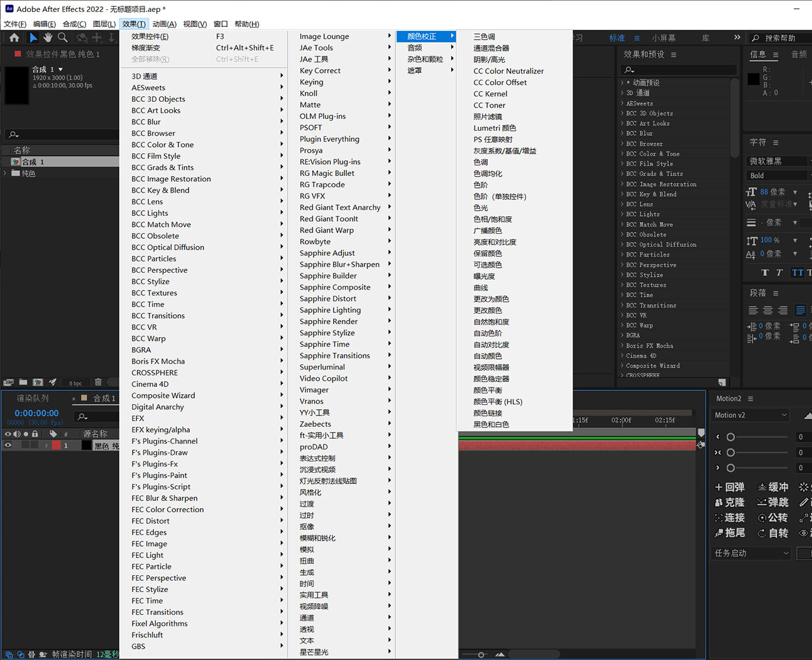Click the audio speaker column icon
The image size is (812, 660).
[17, 434]
